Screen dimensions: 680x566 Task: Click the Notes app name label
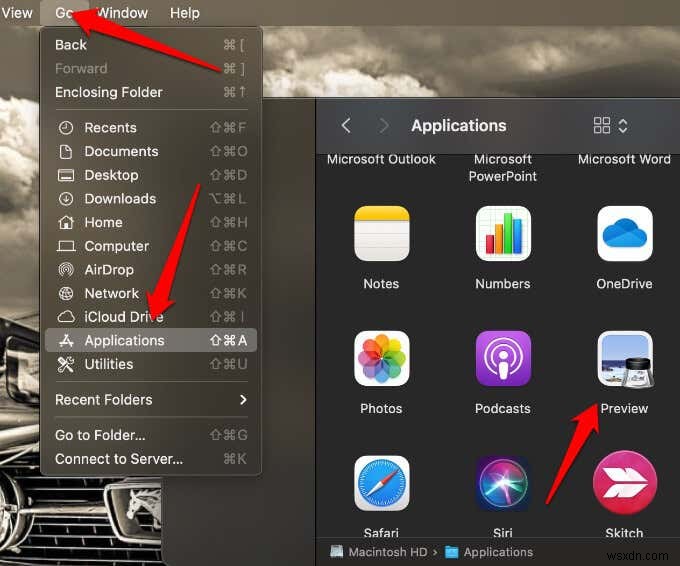381,284
